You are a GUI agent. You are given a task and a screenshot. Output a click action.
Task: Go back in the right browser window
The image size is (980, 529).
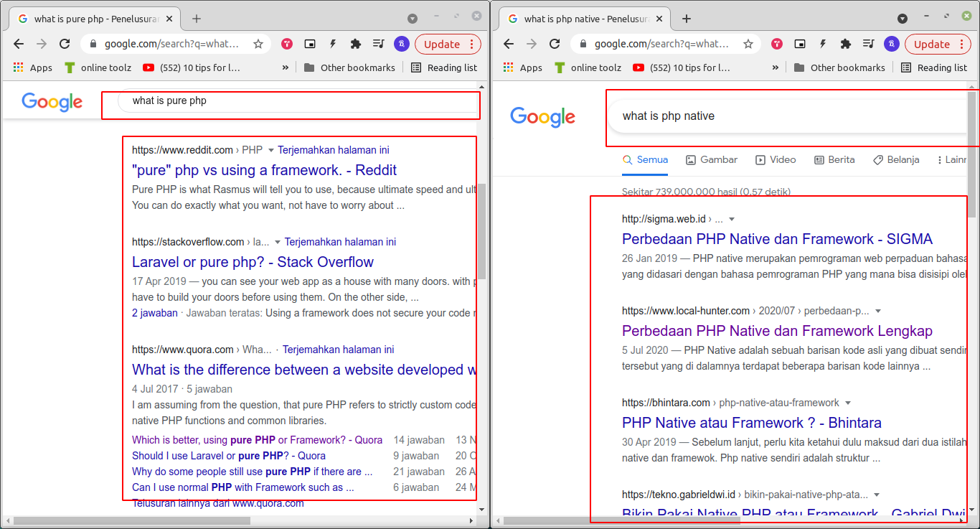point(509,44)
